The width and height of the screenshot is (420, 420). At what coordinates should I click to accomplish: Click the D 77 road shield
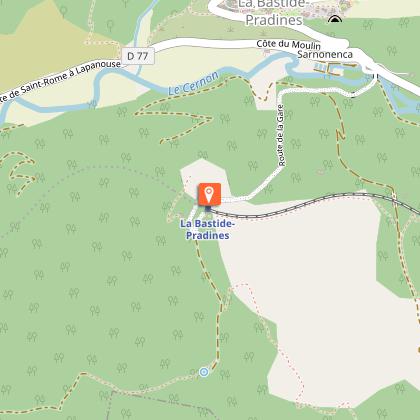coord(138,56)
